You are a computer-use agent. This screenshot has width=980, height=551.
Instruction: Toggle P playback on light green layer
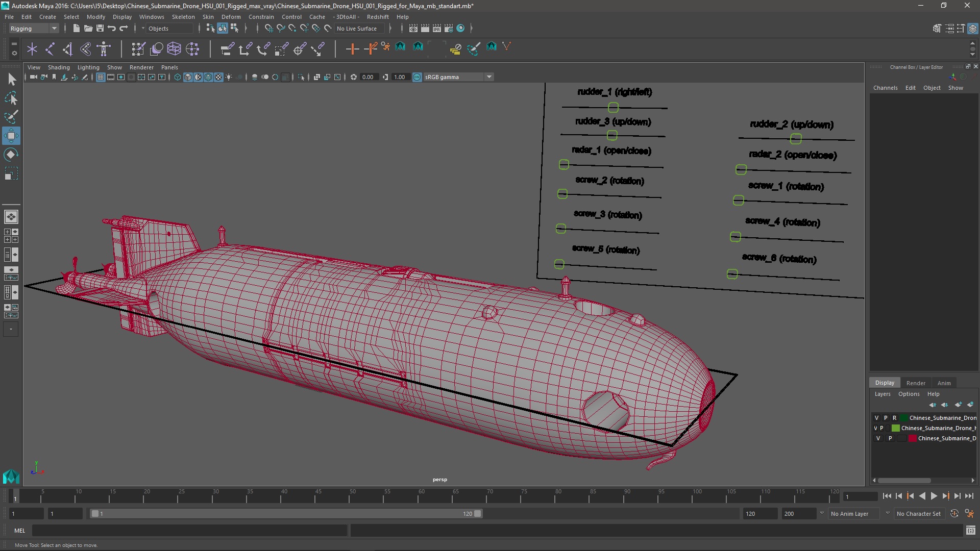881,428
